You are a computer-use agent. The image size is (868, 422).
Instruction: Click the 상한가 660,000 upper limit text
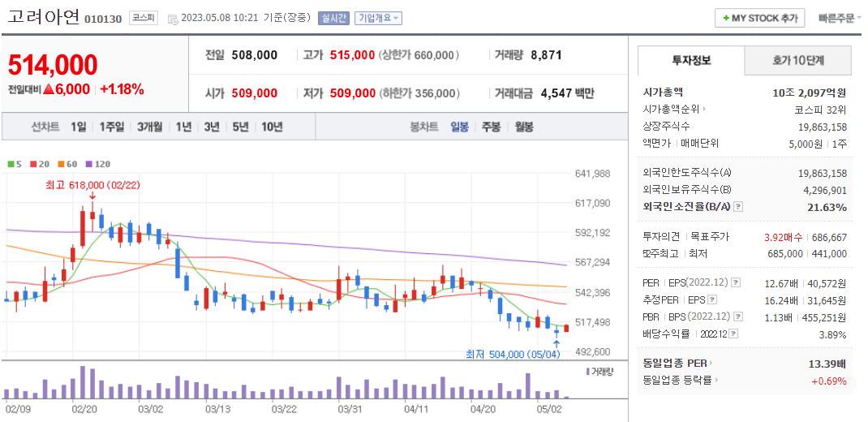(x=419, y=55)
